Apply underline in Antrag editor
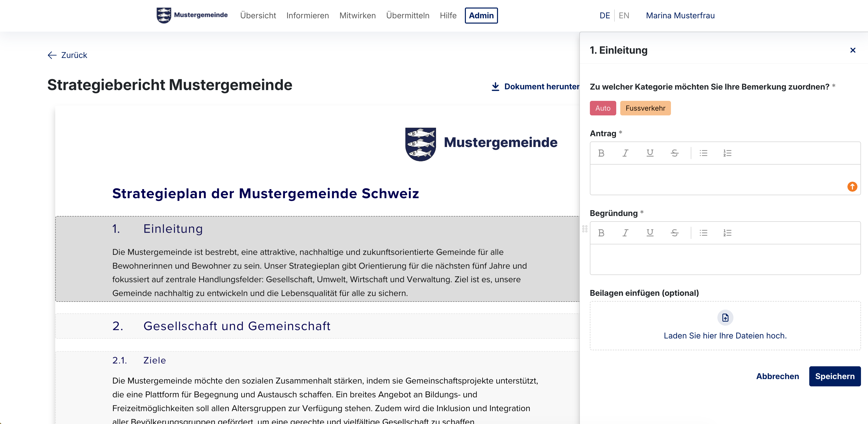 pyautogui.click(x=650, y=153)
